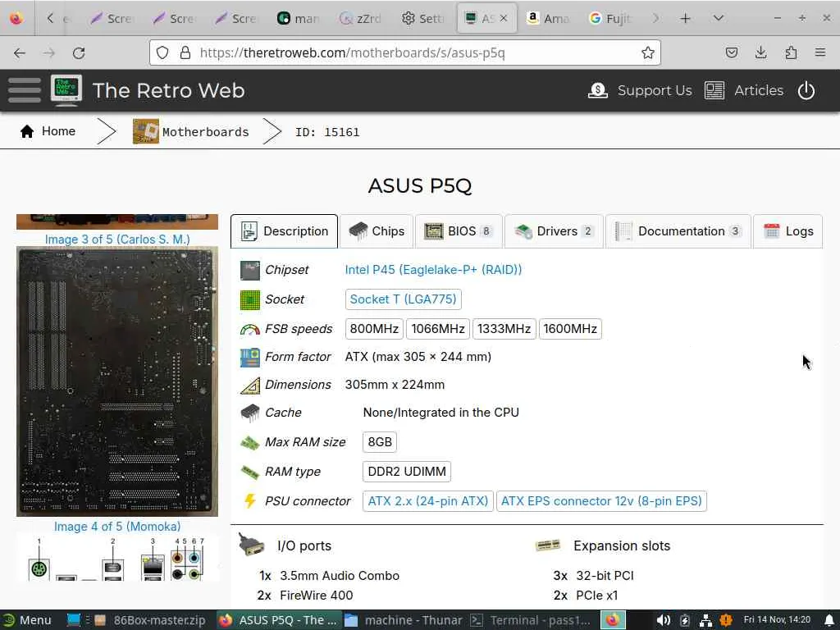
Task: Open the Amazon browser tab
Action: 547,18
